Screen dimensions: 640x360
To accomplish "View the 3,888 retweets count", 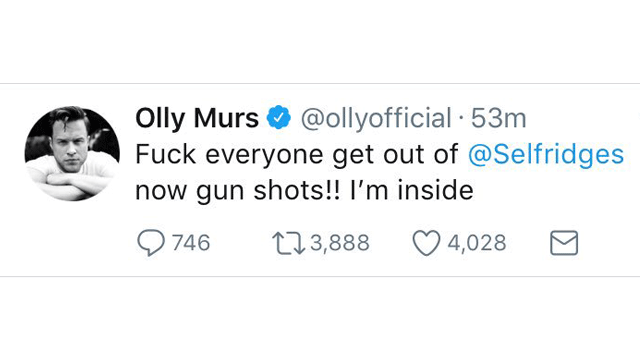I will point(340,243).
